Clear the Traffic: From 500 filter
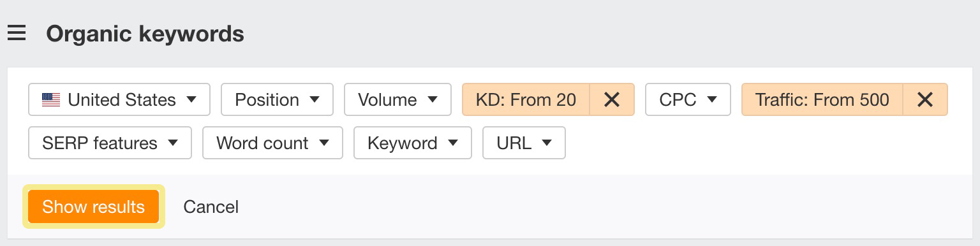Image resolution: width=980 pixels, height=246 pixels. (925, 99)
